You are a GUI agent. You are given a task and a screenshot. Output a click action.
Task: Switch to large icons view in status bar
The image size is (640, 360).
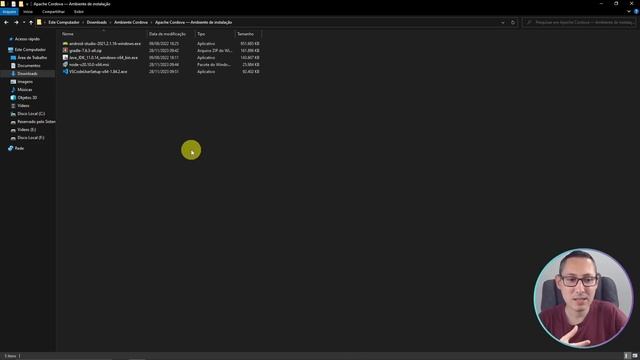[x=635, y=356]
